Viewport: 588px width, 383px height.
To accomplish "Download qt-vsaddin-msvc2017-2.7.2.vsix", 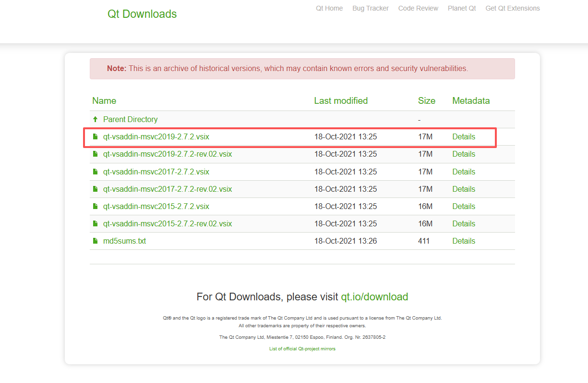I will pyautogui.click(x=156, y=172).
